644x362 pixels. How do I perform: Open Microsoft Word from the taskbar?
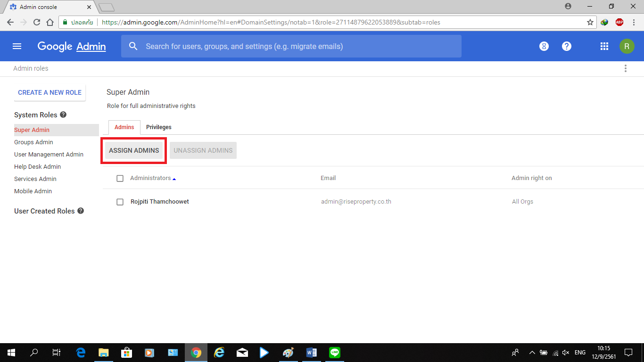(x=311, y=352)
